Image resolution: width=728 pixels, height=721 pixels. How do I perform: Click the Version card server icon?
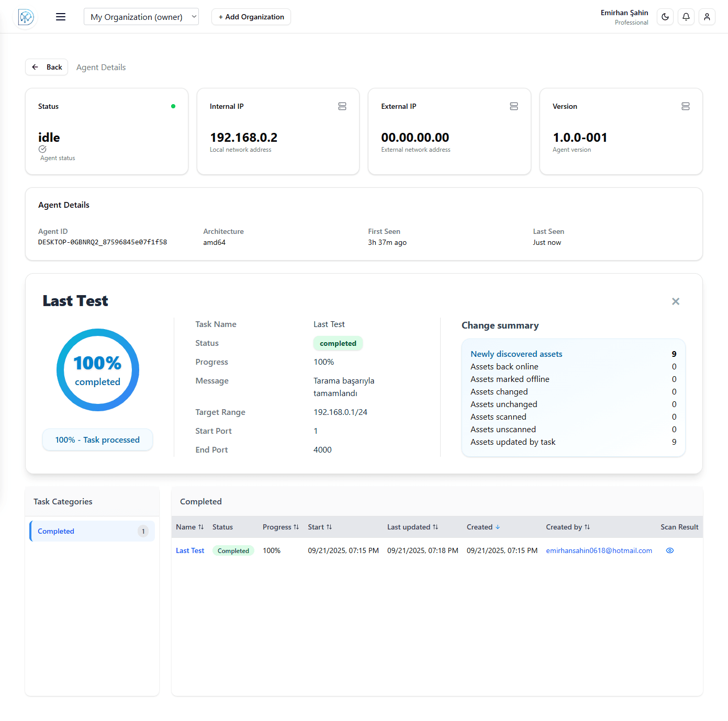[686, 106]
